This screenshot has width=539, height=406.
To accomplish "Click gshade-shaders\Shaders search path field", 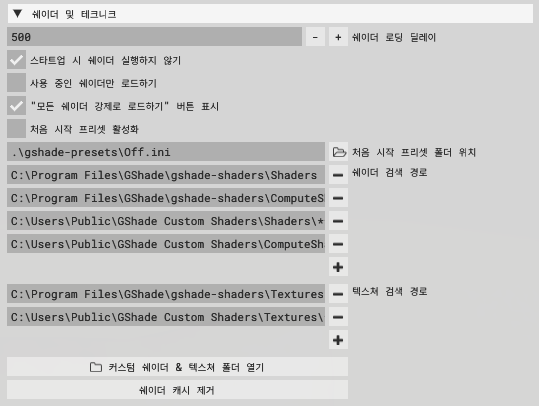I will [x=166, y=175].
